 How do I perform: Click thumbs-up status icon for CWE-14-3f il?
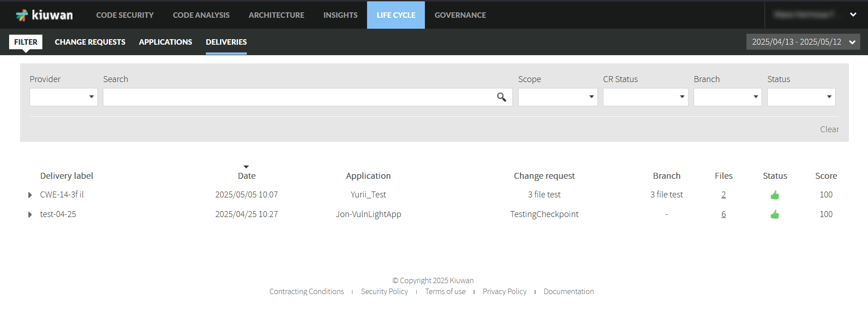pos(775,195)
